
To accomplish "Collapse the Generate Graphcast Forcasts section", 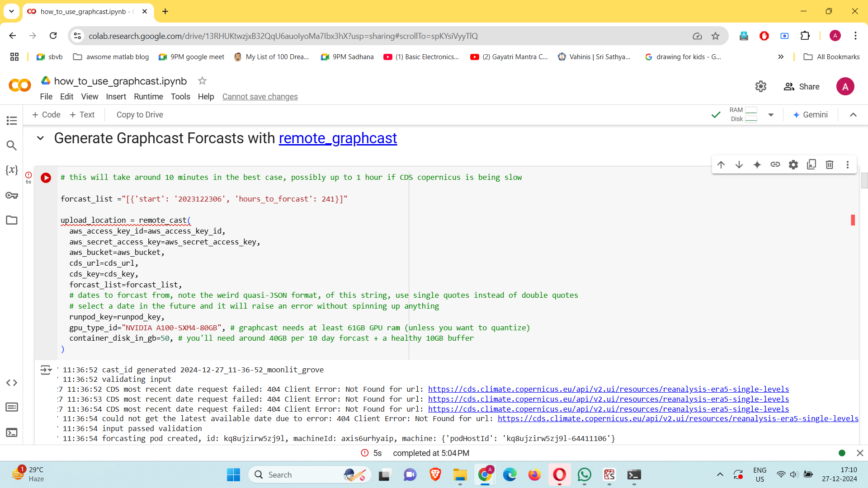I will (40, 138).
